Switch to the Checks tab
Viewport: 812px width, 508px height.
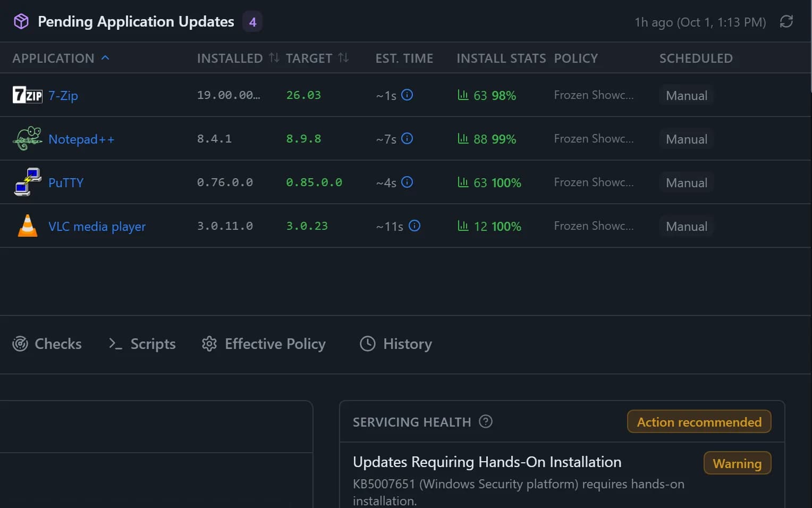coord(47,344)
